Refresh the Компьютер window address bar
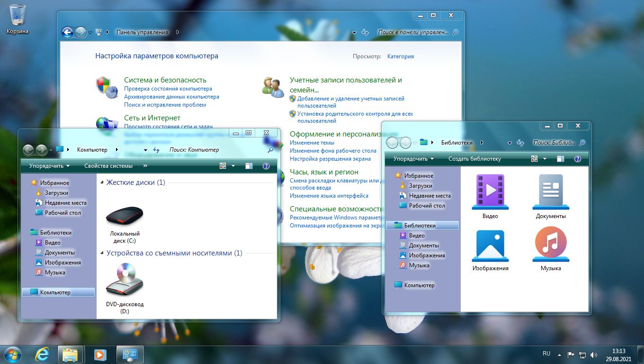This screenshot has width=644, height=364. [x=157, y=150]
